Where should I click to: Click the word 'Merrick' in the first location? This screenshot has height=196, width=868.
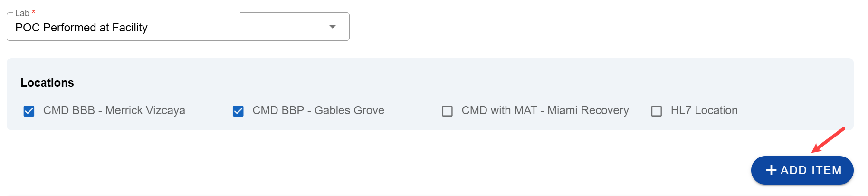123,110
